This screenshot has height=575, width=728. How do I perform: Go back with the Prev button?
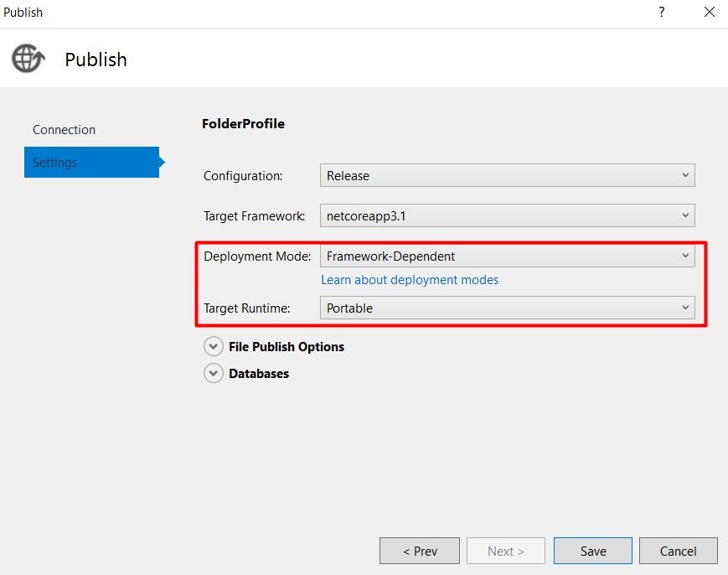[420, 551]
